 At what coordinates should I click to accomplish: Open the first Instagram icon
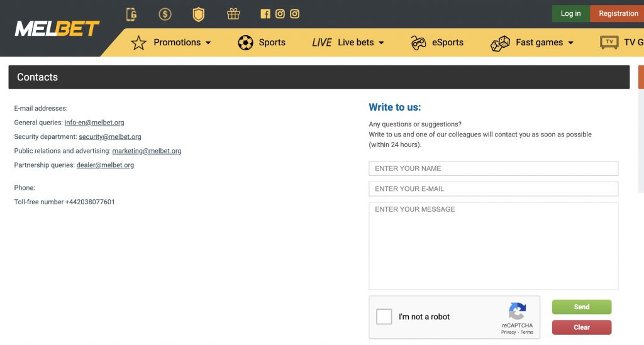click(280, 14)
